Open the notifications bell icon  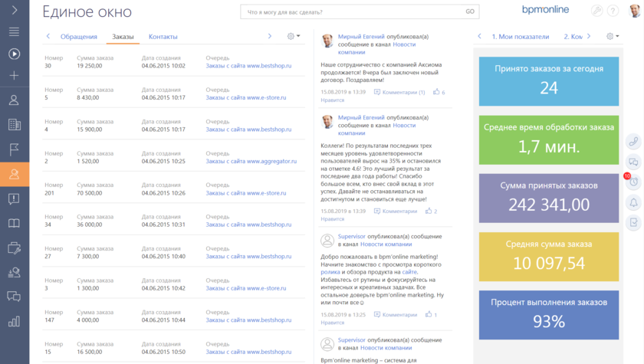633,202
